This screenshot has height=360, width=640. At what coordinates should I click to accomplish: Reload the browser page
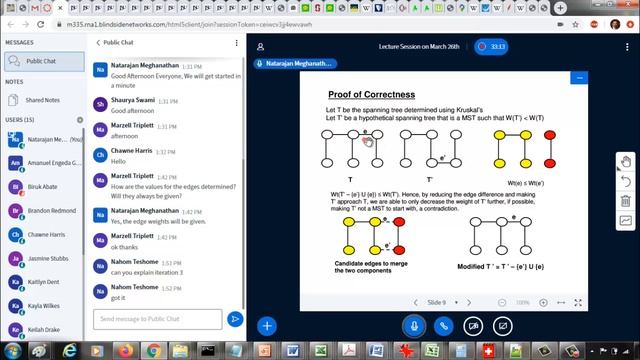tap(40, 24)
